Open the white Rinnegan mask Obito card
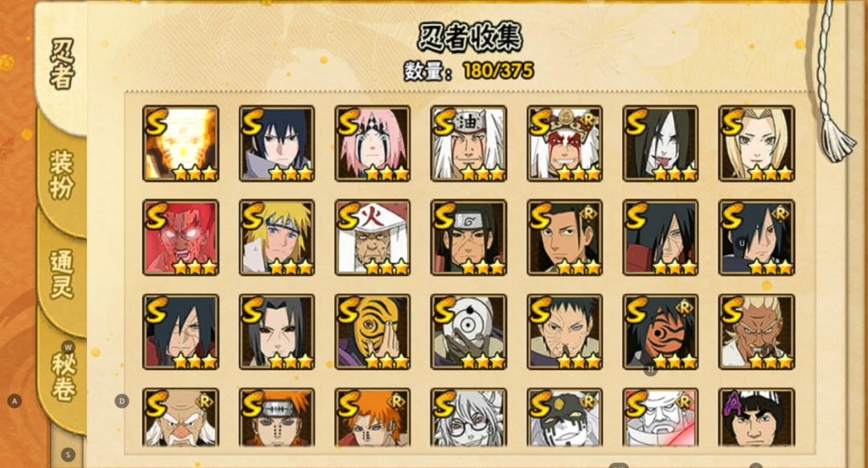The height and width of the screenshot is (468, 868). coord(469,332)
